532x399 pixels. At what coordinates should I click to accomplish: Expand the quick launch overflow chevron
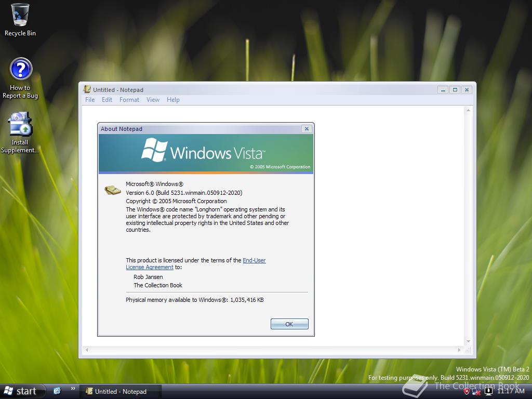pos(73,389)
